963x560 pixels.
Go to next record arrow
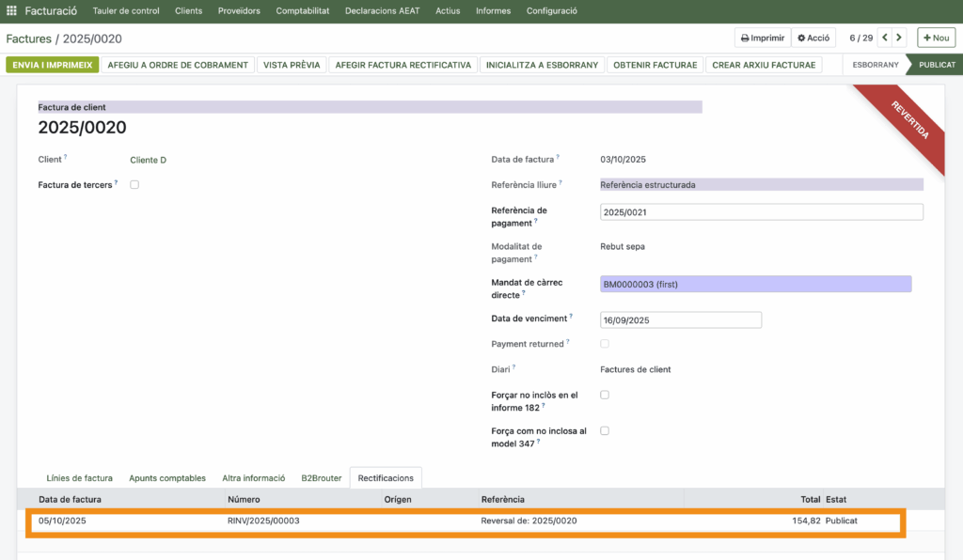(900, 38)
